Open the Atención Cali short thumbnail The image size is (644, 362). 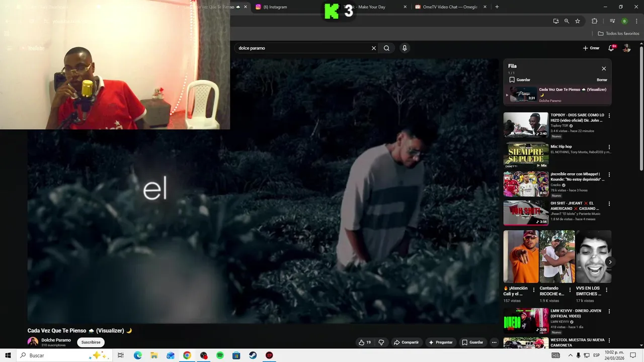[521, 256]
